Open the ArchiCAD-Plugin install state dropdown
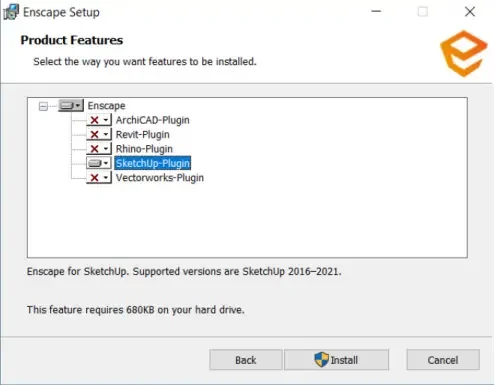This screenshot has height=385, width=495. coord(99,120)
